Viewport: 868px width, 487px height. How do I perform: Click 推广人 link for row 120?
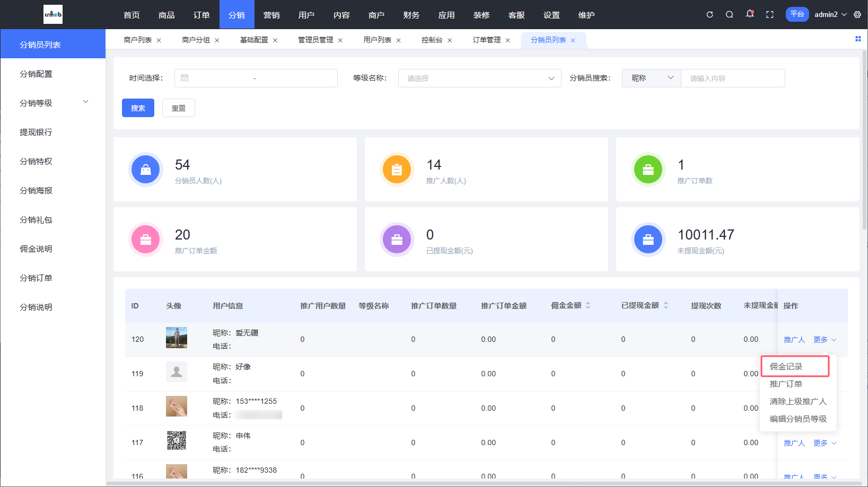[794, 340]
